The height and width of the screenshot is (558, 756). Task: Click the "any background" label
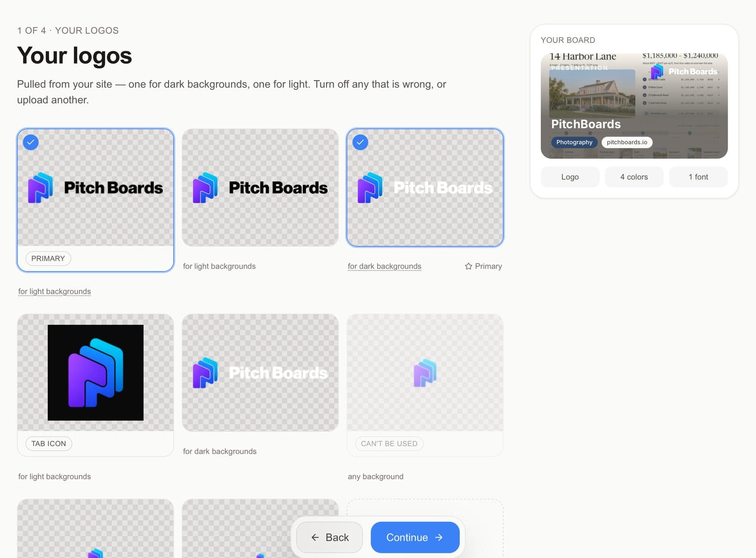tap(376, 477)
